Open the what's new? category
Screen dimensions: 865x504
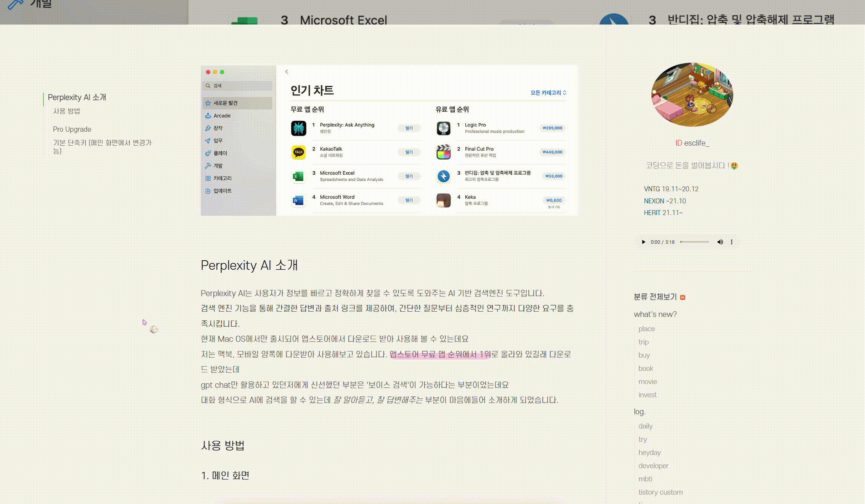pos(655,314)
